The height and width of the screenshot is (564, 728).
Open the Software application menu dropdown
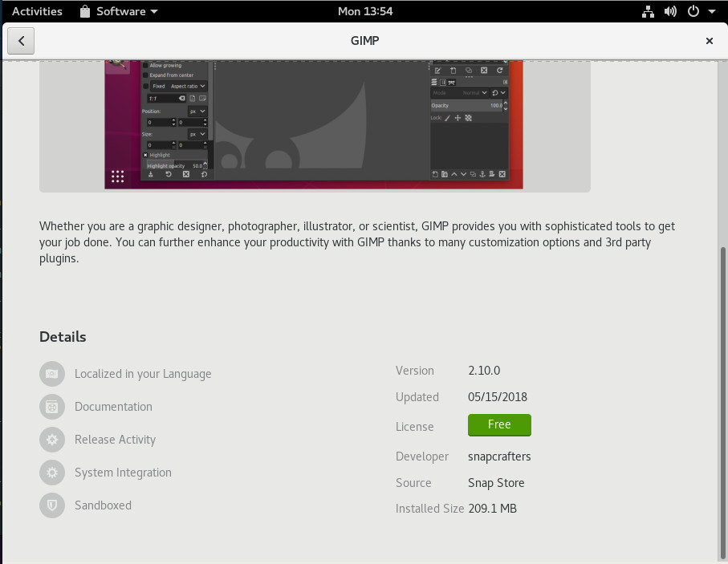pos(119,11)
